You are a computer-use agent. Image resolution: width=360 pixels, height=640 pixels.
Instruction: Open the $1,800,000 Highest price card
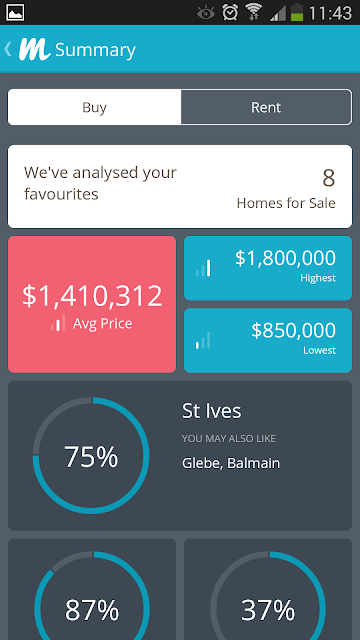(x=268, y=268)
